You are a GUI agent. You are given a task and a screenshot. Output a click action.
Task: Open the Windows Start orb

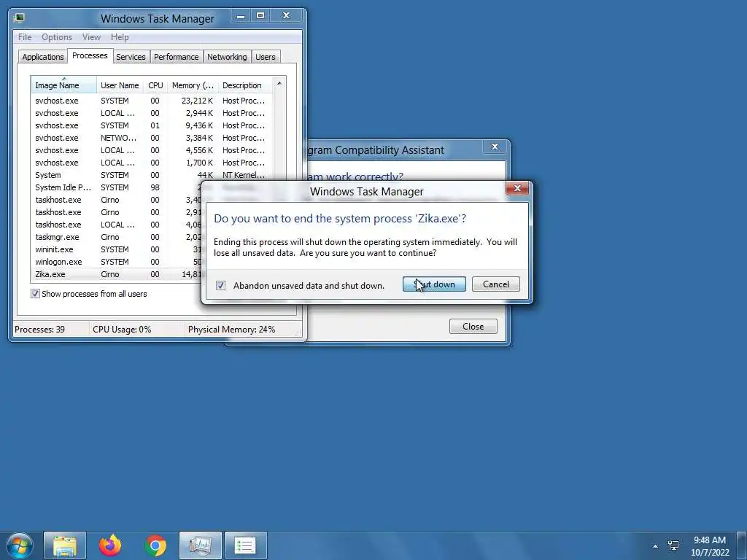[x=20, y=545]
